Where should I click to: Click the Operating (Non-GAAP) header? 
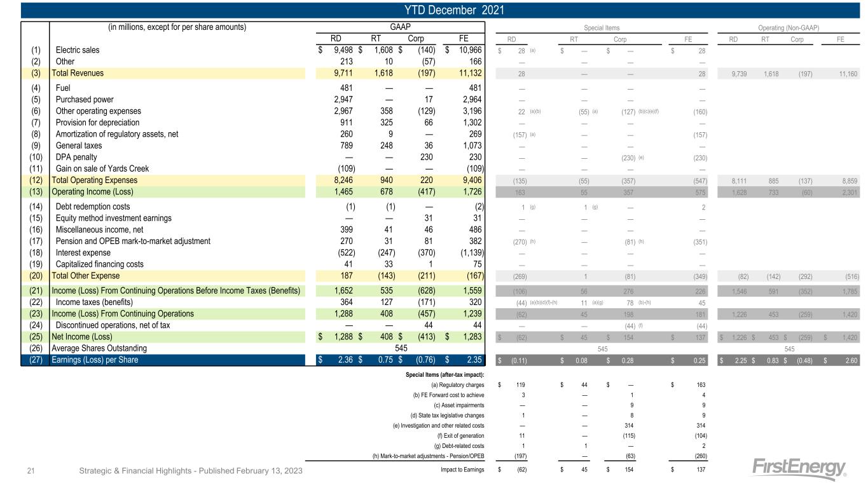[789, 27]
